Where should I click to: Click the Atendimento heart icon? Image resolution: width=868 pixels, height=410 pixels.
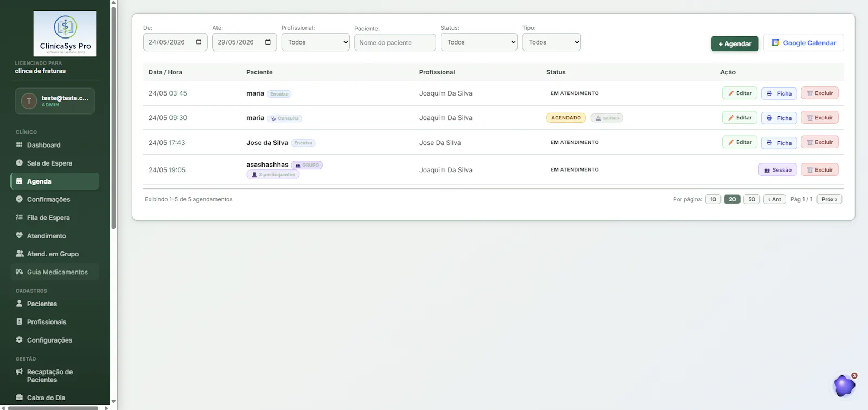tap(20, 236)
